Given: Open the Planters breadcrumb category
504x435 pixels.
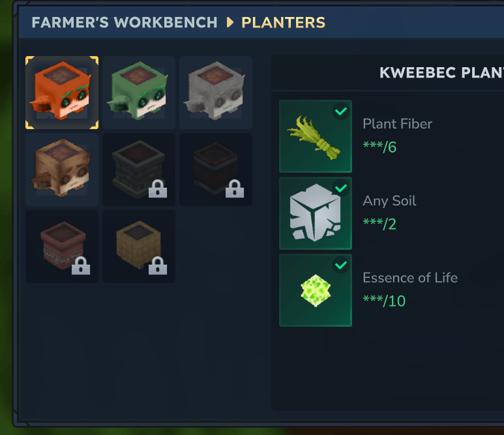Looking at the screenshot, I should (283, 23).
